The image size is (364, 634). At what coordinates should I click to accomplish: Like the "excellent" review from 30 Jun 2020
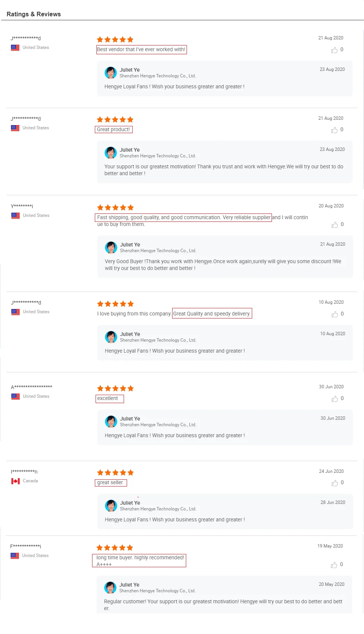tap(335, 399)
